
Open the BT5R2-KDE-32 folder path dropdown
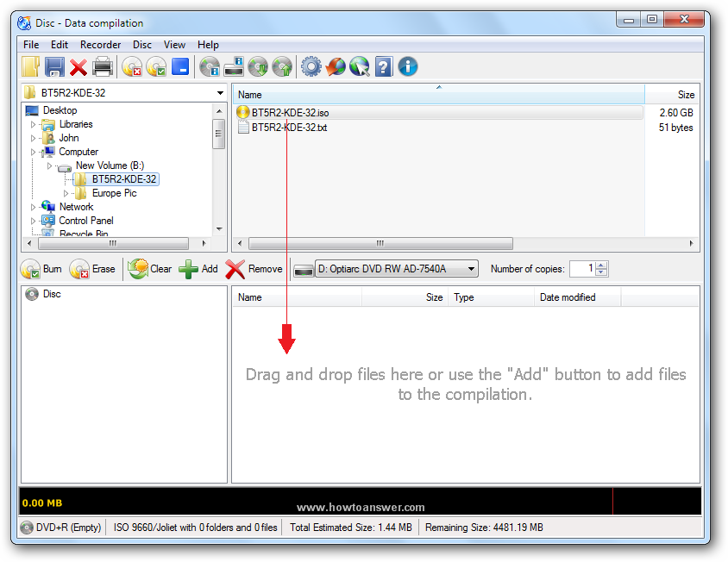[x=220, y=93]
